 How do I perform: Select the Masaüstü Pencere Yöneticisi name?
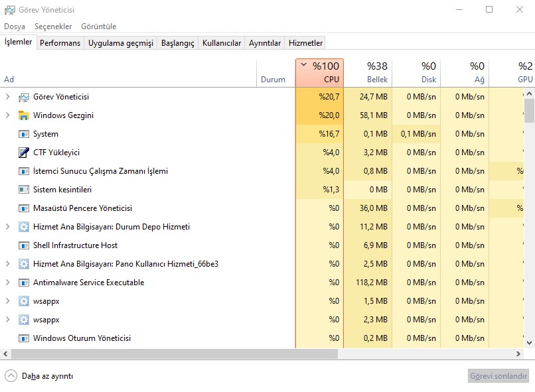coord(82,208)
